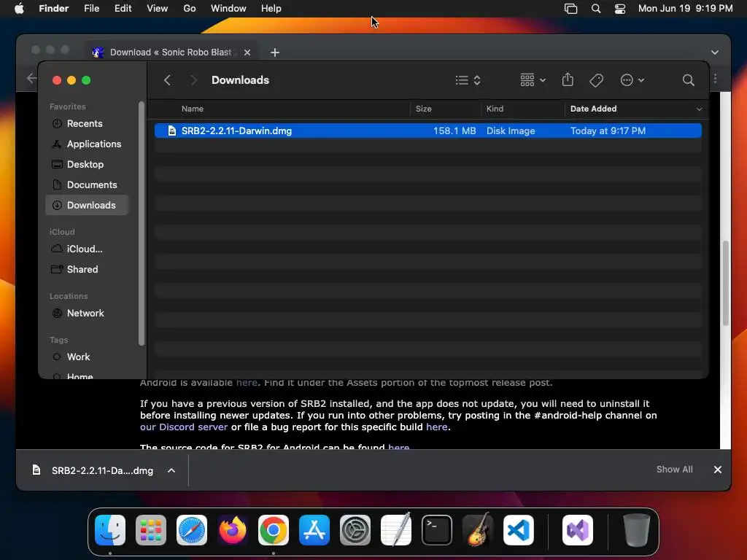Open the 'our Discord server' link

(183, 427)
